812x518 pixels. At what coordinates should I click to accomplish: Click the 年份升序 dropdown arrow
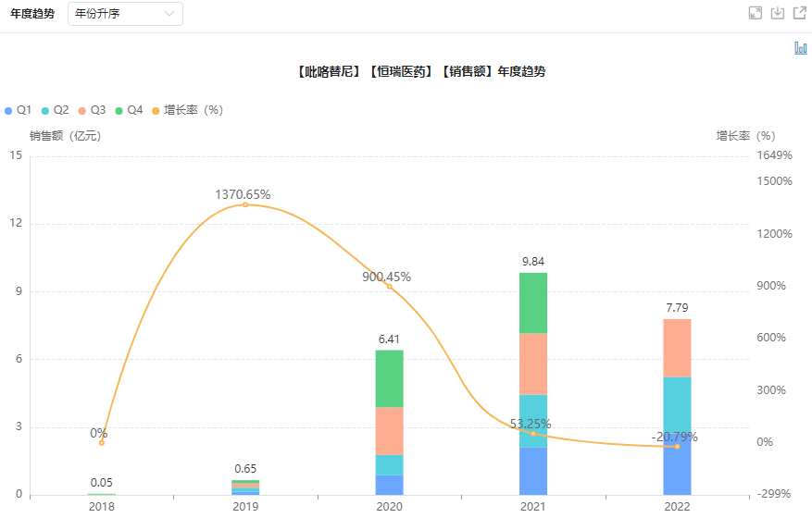click(169, 14)
